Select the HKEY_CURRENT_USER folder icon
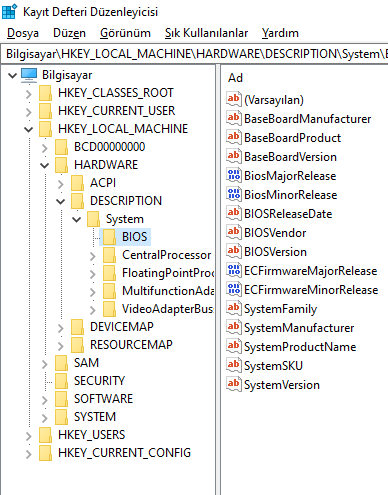Screen dimensions: 388x495 tap(45, 111)
